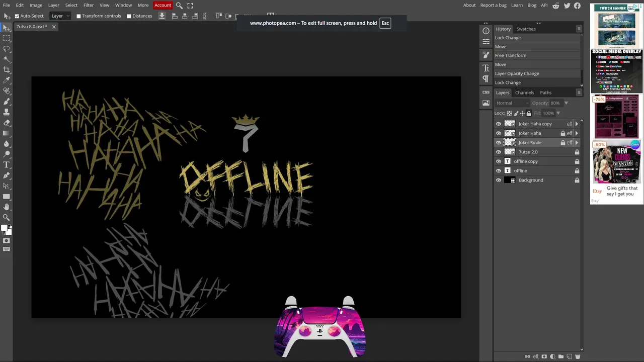Hide the 7utsu 2.0 layer
Screen dimensions: 644x362
499,152
